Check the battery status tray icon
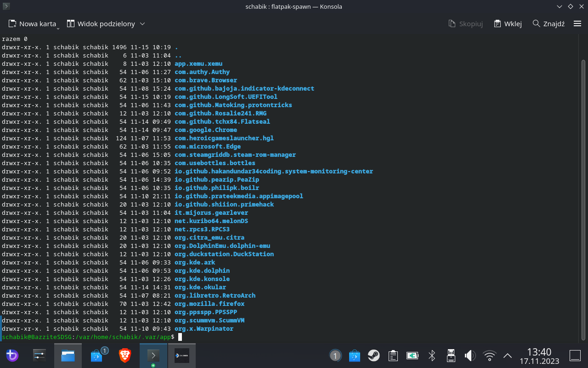The height and width of the screenshot is (368, 588). click(x=412, y=356)
